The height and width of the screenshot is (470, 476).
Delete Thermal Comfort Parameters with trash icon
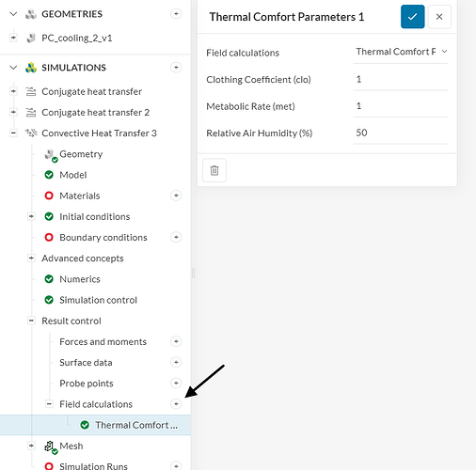pyautogui.click(x=214, y=170)
